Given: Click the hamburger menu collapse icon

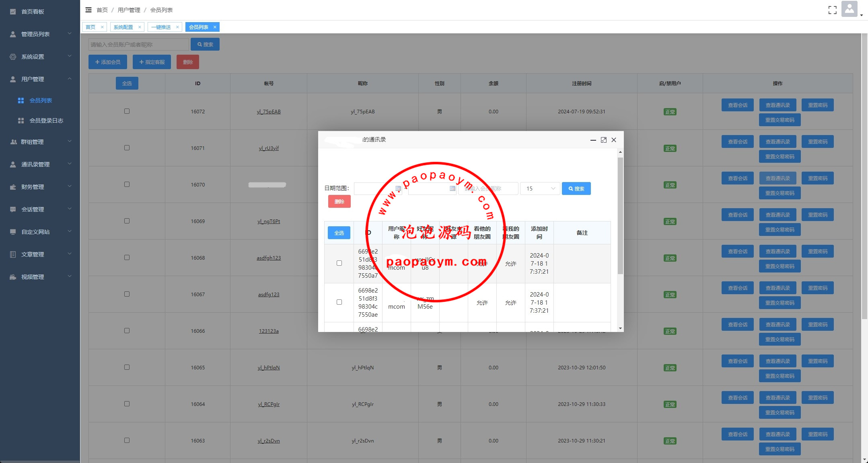Looking at the screenshot, I should tap(88, 10).
